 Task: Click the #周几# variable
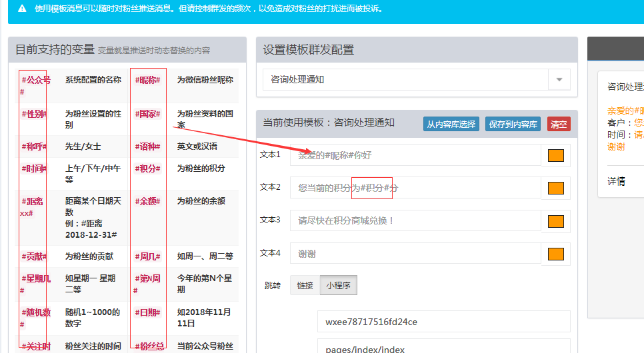pyautogui.click(x=147, y=256)
